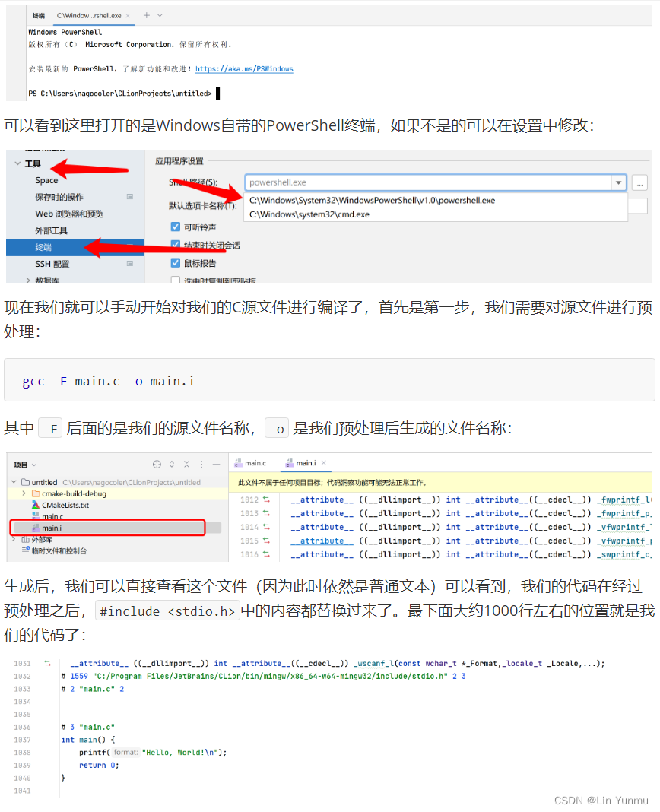This screenshot has height=812, width=660.
Task: Click the Shell path powershell.exe input field
Action: (428, 182)
